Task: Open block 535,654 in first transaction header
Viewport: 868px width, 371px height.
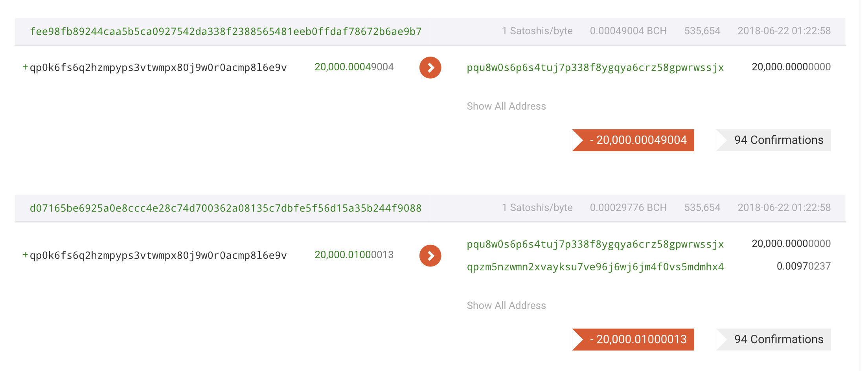Action: 702,31
